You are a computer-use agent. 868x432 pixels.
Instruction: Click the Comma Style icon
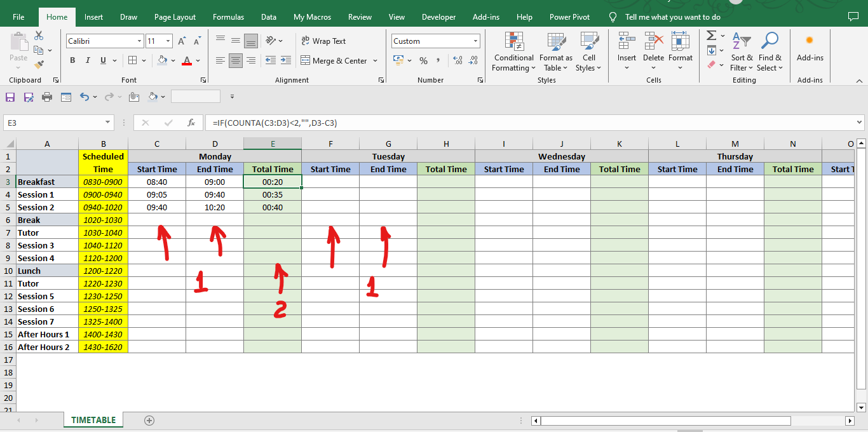click(x=440, y=60)
